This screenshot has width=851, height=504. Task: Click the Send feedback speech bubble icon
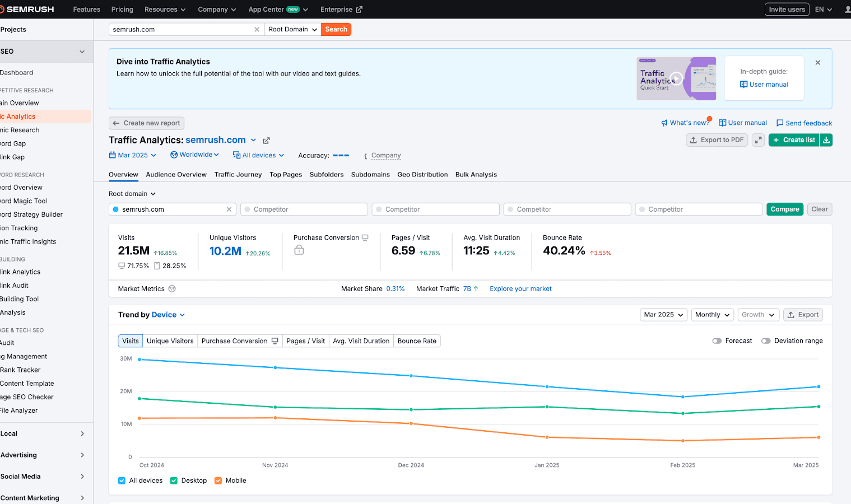(x=780, y=123)
